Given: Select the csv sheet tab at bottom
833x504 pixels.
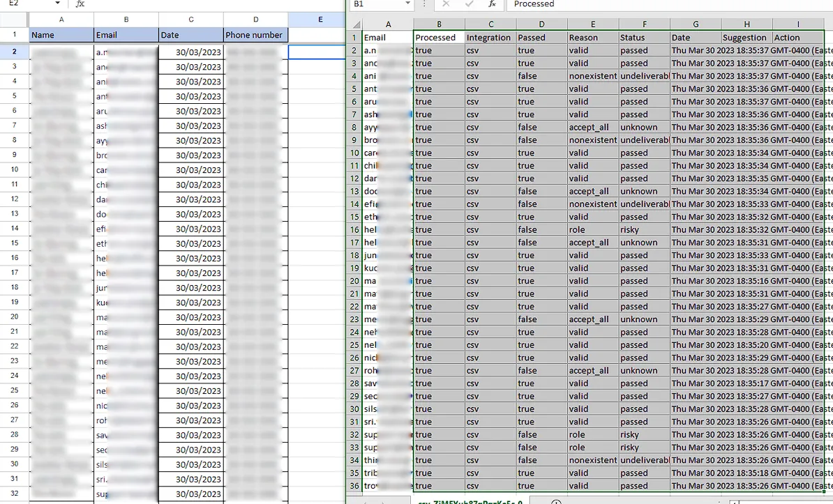Looking at the screenshot, I should (x=470, y=501).
